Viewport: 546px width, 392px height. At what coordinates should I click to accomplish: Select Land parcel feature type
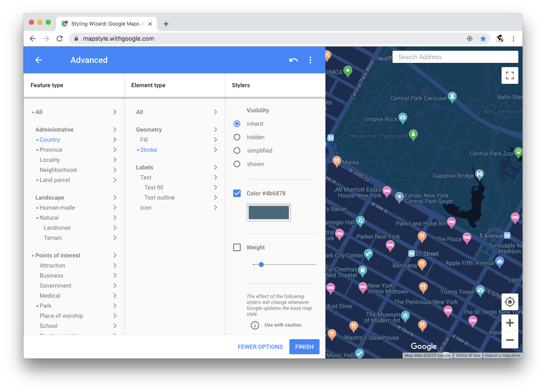55,180
